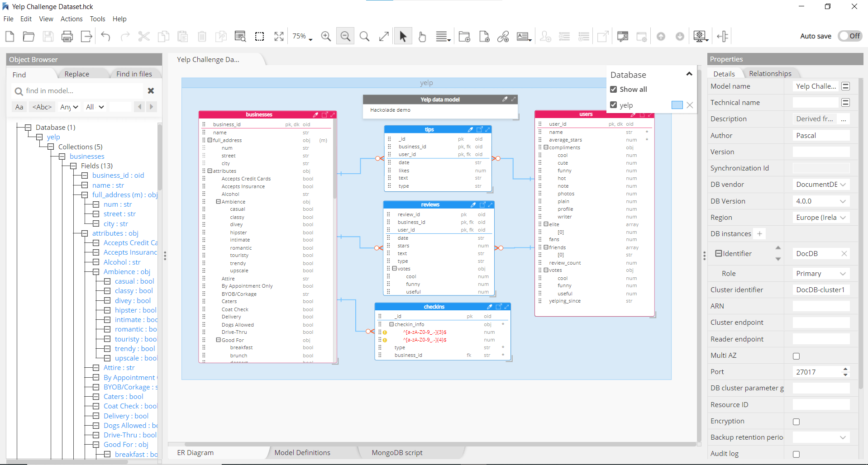This screenshot has width=868, height=465.
Task: Fit the diagram to screen with arrows icon
Action: [279, 36]
